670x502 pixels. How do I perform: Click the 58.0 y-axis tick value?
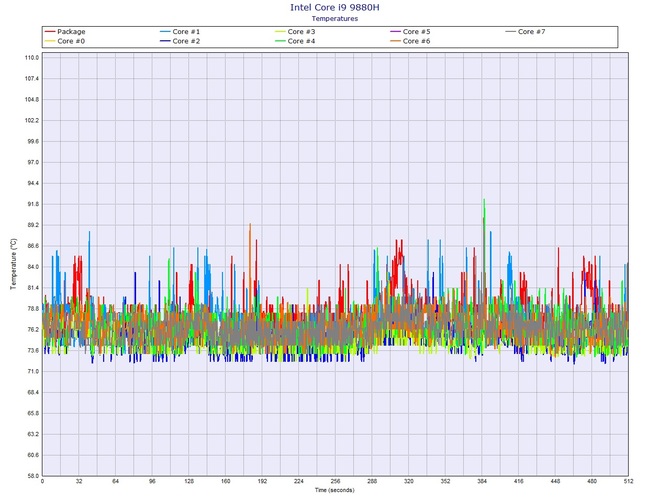pos(32,476)
